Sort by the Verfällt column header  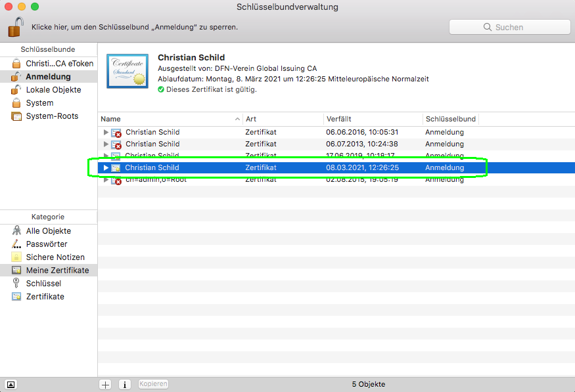[x=372, y=119]
